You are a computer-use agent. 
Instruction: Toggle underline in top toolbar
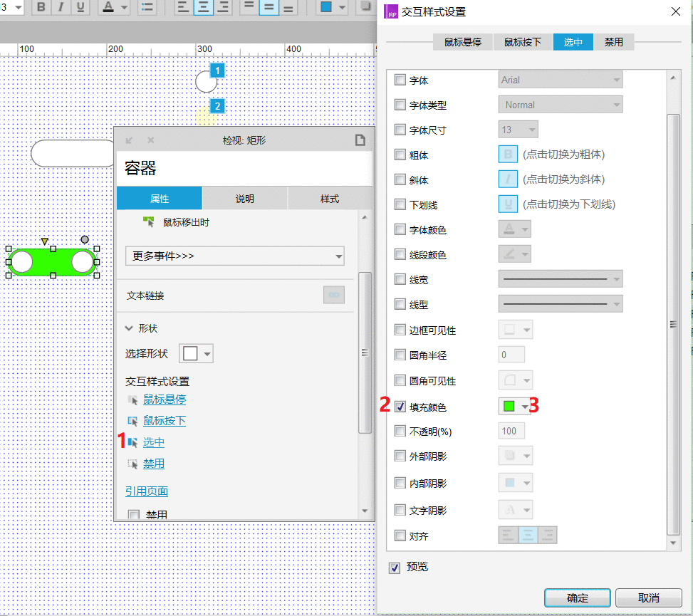coord(80,7)
